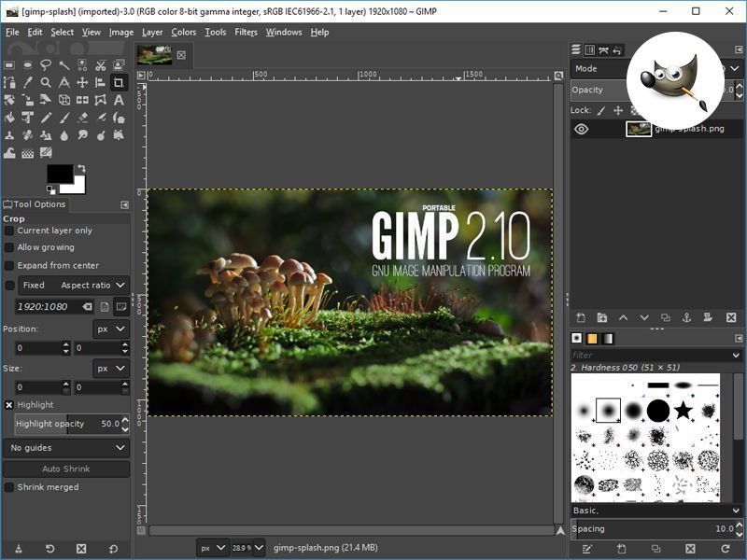Select the Flip tool
Viewport: 747px width, 560px height.
coord(82,100)
